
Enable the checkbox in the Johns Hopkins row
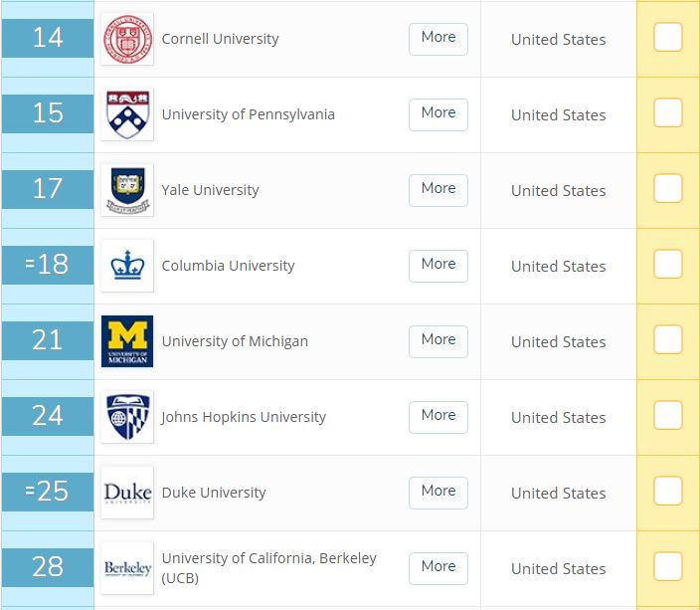click(x=668, y=416)
